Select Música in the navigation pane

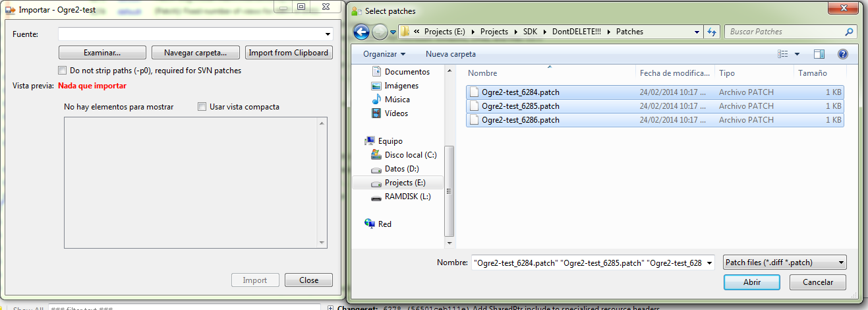[x=397, y=100]
